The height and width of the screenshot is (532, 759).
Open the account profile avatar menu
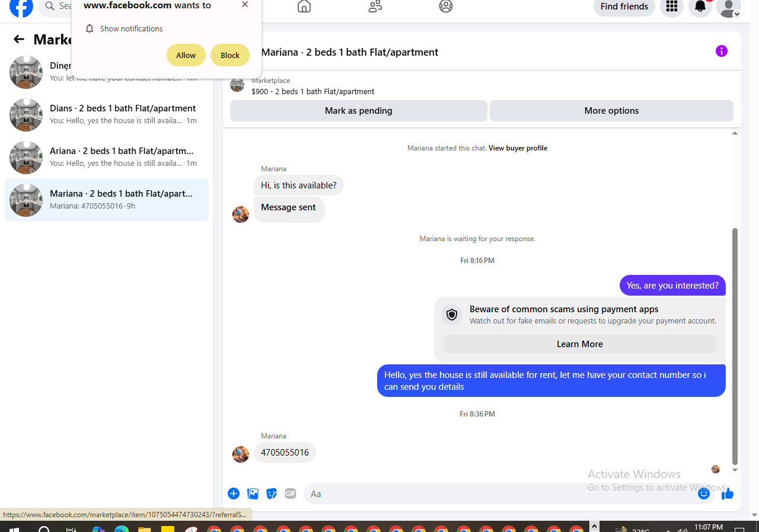[729, 7]
